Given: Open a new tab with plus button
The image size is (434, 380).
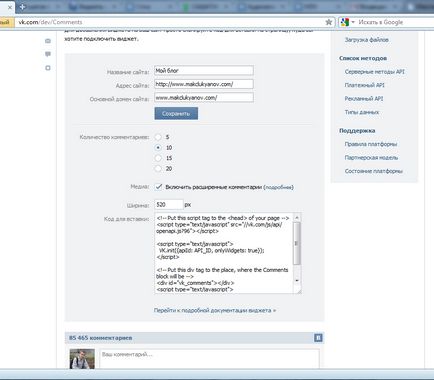Looking at the screenshot, I should 23,6.
